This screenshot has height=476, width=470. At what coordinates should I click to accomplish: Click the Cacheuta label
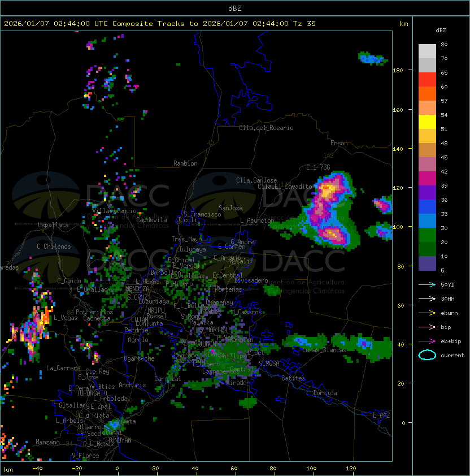click(97, 318)
